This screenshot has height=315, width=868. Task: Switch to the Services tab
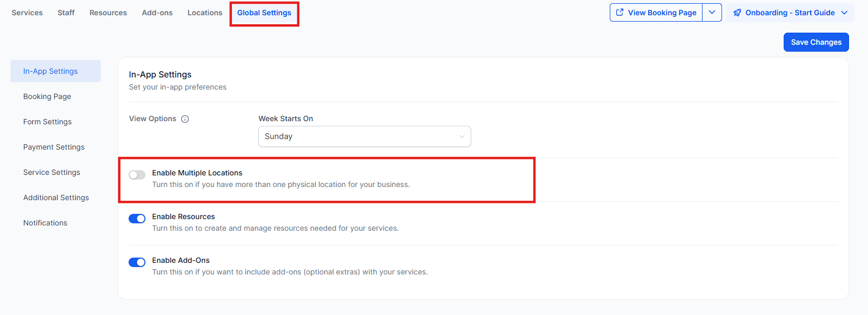27,13
